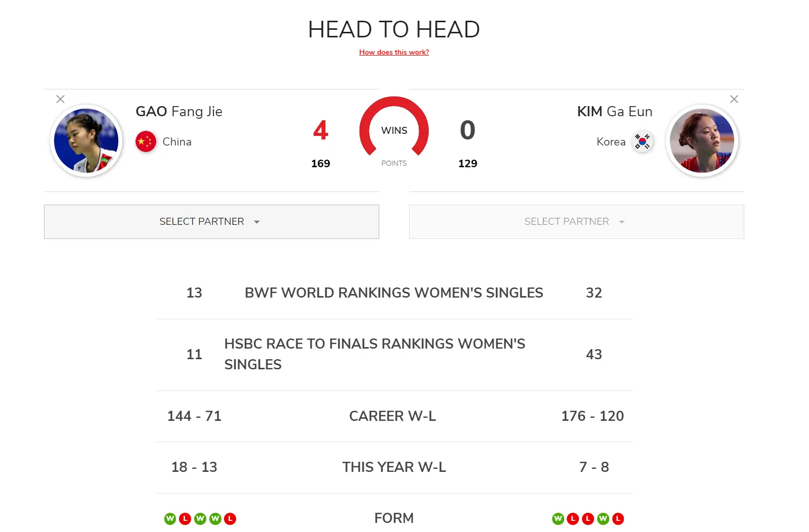Remove KIM Ga Eun with the X icon
Screen dimensions: 809x532
coord(734,99)
